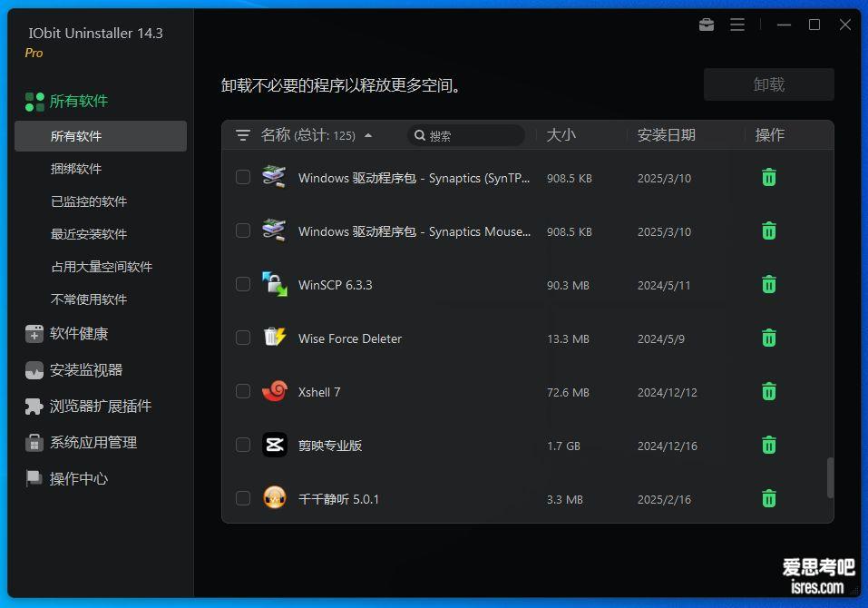
Task: Click the 名称 column header
Action: 275,135
